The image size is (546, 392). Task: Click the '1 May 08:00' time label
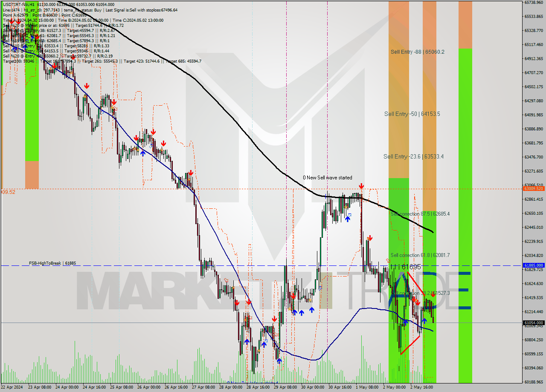[x=367, y=387]
